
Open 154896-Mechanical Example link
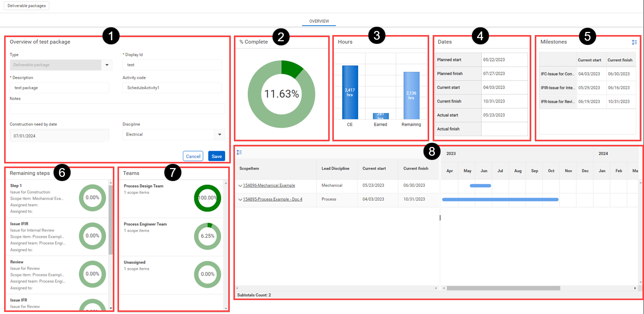click(x=269, y=185)
